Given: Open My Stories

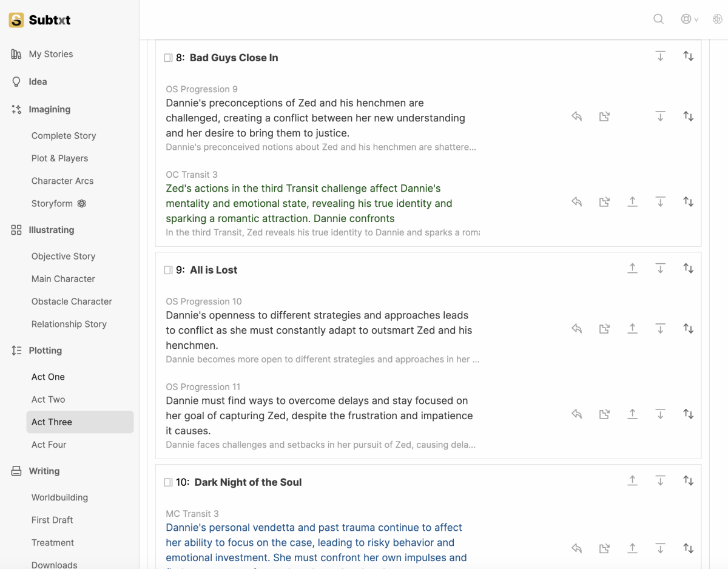Looking at the screenshot, I should [x=50, y=54].
